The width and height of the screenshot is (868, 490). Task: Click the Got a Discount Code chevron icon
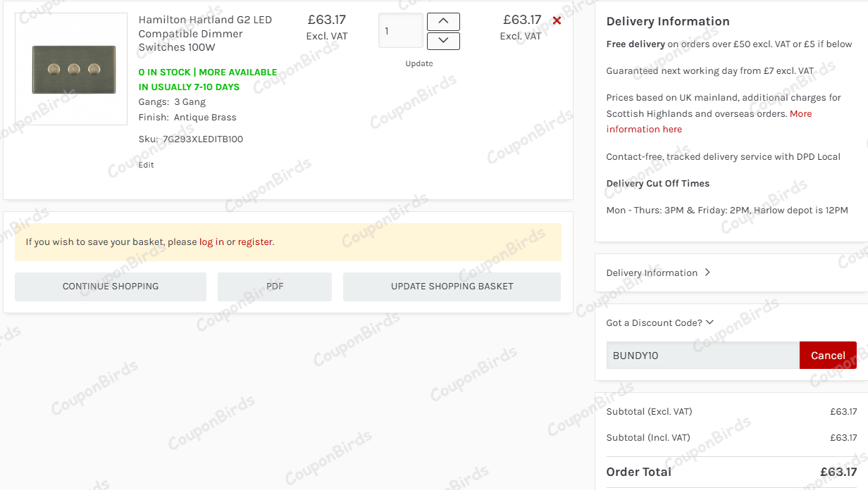coord(709,322)
